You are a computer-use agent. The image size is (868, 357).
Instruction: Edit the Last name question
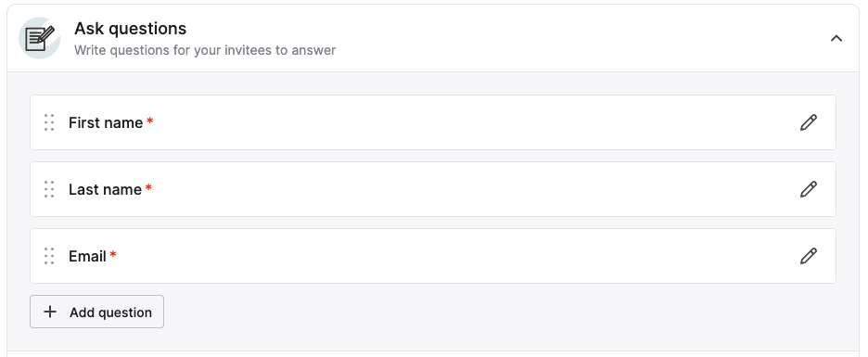809,189
